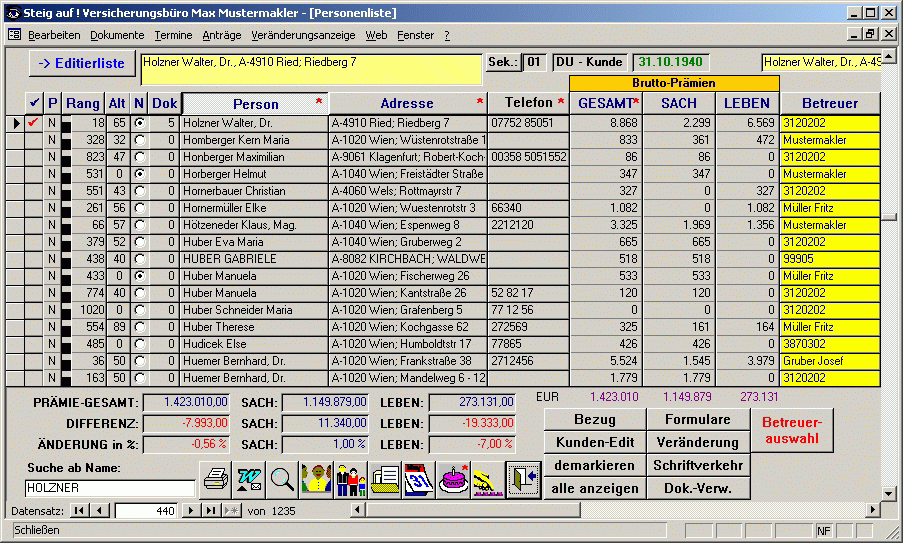Sort by the Adresse column header

click(407, 104)
